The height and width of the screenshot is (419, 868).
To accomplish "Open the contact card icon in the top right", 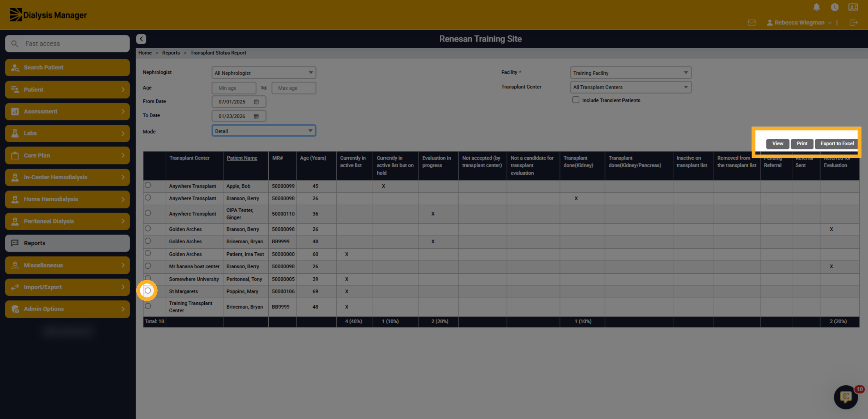I will pyautogui.click(x=853, y=7).
